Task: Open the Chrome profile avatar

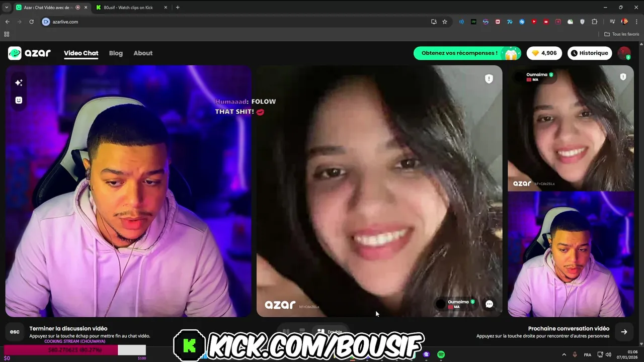Action: (x=624, y=22)
